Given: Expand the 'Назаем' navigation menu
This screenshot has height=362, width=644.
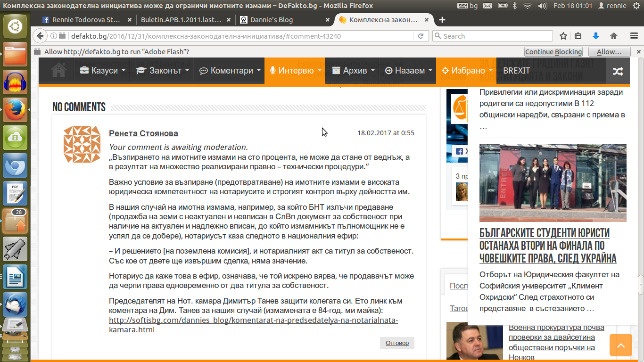Looking at the screenshot, I should coord(408,71).
